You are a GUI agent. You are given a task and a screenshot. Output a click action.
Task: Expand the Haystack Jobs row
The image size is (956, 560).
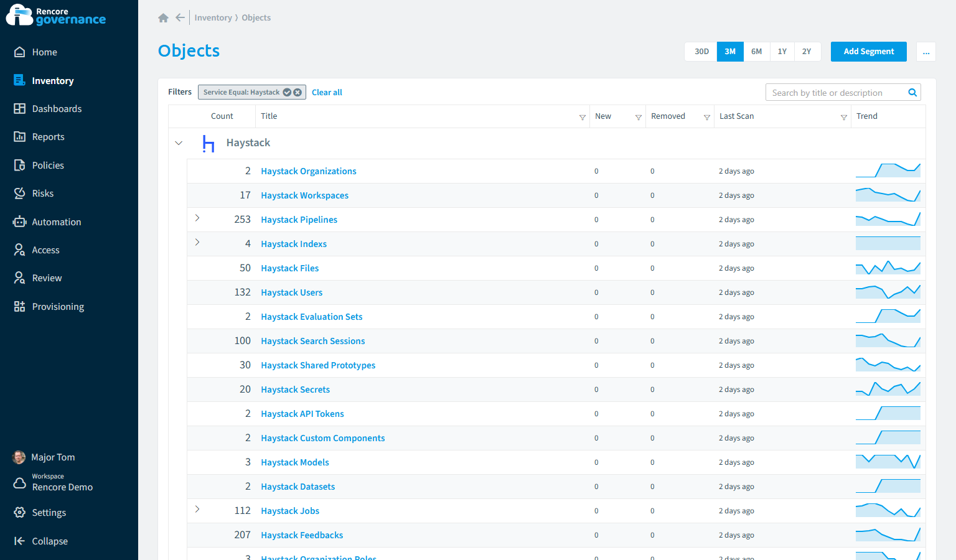click(197, 509)
